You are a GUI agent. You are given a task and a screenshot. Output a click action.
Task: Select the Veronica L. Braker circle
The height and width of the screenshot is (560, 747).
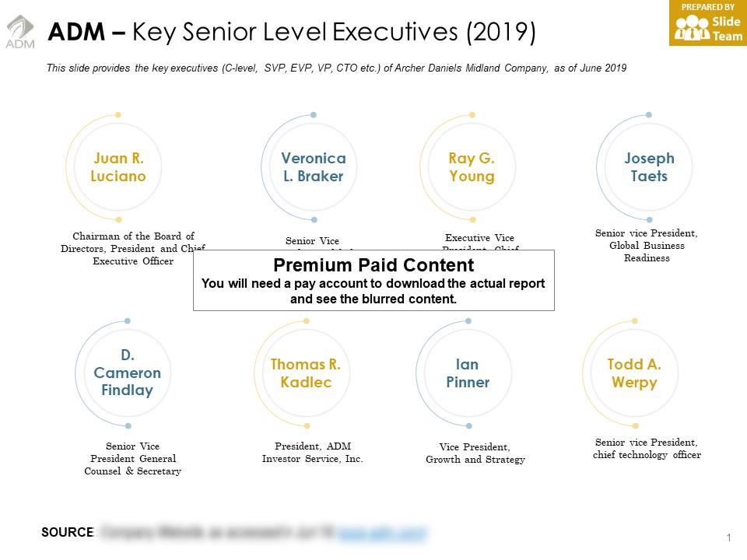(313, 167)
